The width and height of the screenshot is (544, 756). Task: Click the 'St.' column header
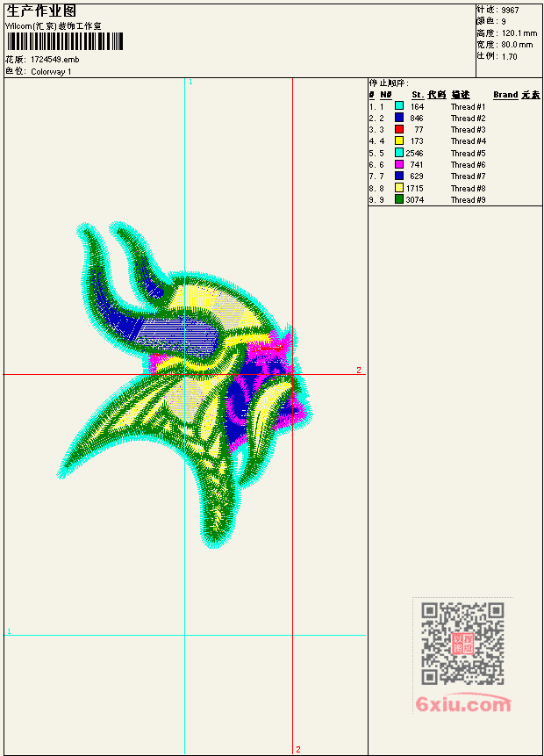click(418, 95)
